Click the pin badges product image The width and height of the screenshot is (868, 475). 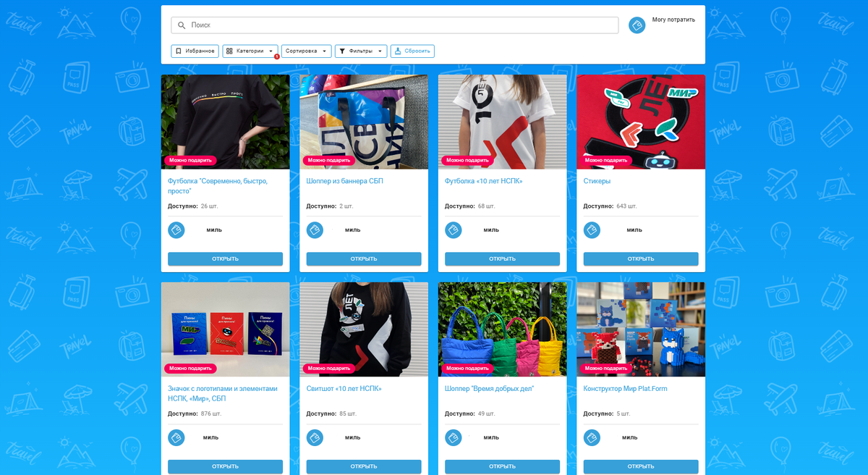[225, 329]
